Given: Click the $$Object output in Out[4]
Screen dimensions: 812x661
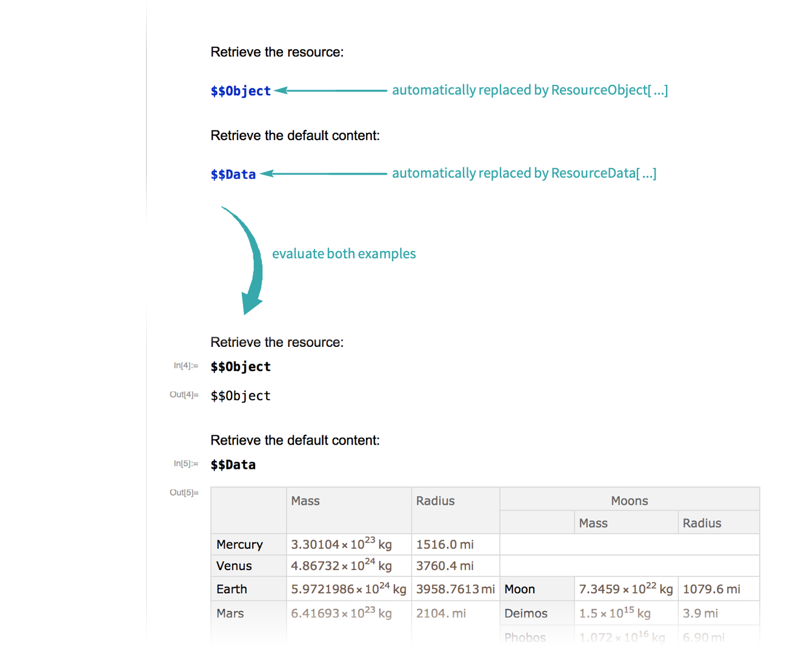Looking at the screenshot, I should [x=241, y=396].
